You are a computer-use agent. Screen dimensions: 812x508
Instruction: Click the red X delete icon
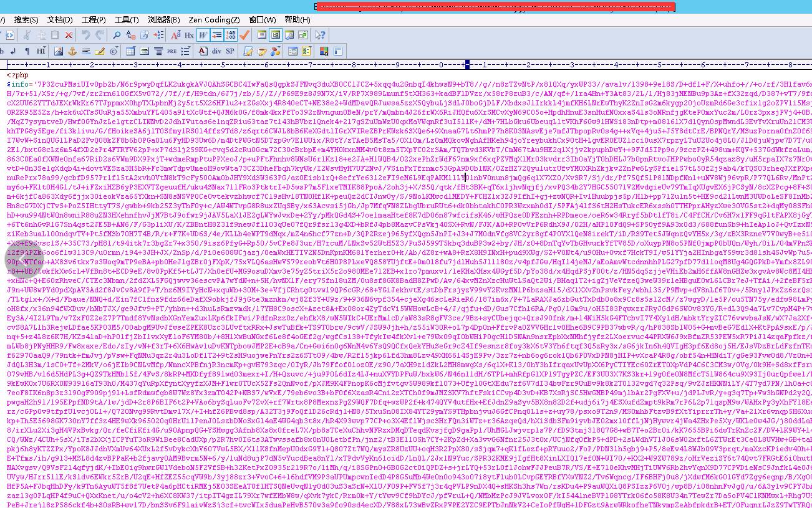[69, 35]
